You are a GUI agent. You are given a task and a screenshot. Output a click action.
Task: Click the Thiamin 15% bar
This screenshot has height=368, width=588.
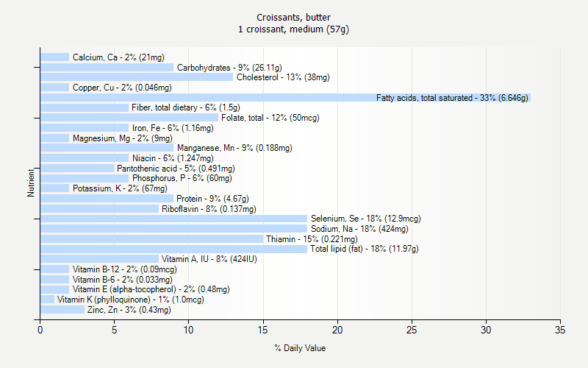pos(152,238)
